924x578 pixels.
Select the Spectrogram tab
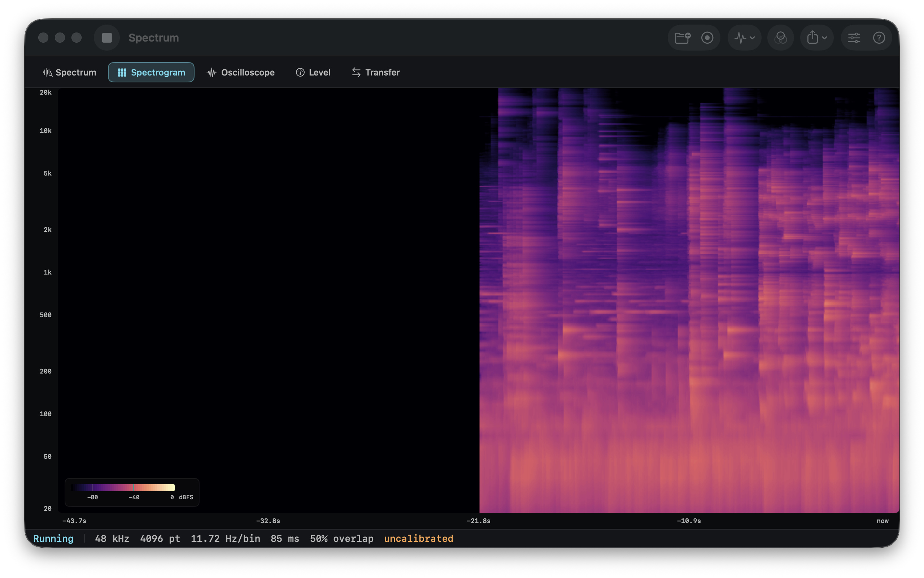coord(151,72)
